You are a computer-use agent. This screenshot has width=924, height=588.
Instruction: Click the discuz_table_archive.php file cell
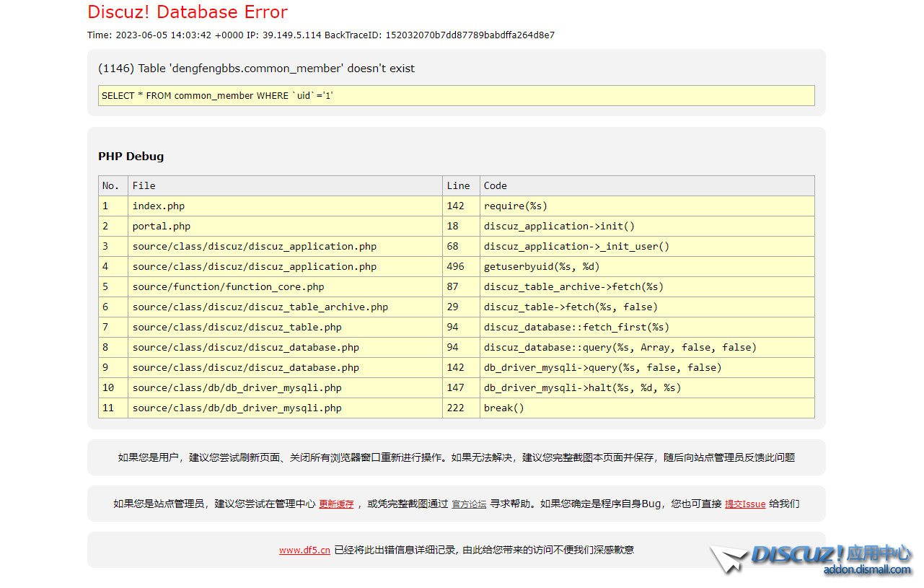tap(260, 307)
